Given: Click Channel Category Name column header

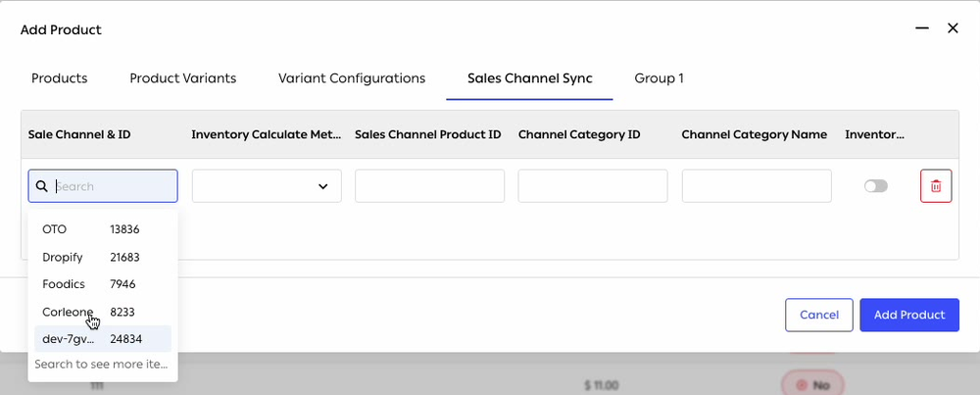Looking at the screenshot, I should coord(755,134).
